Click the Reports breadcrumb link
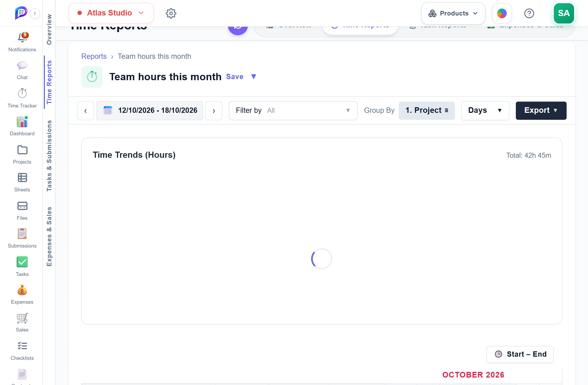This screenshot has width=588, height=385. (94, 56)
